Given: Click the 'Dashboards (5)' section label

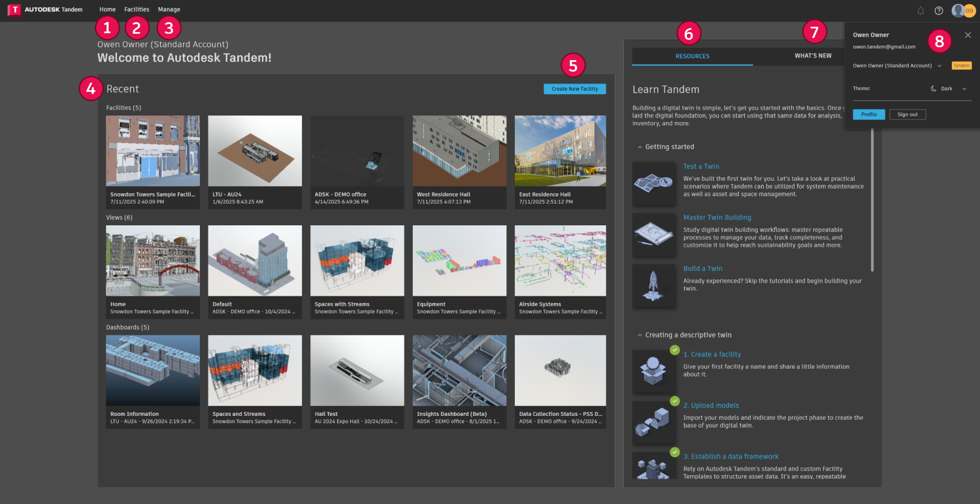Looking at the screenshot, I should click(x=127, y=327).
